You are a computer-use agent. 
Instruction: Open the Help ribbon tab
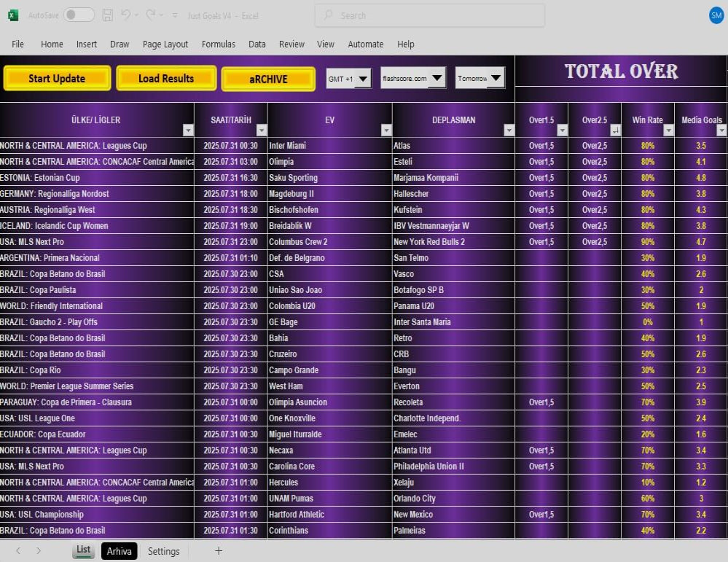click(405, 44)
